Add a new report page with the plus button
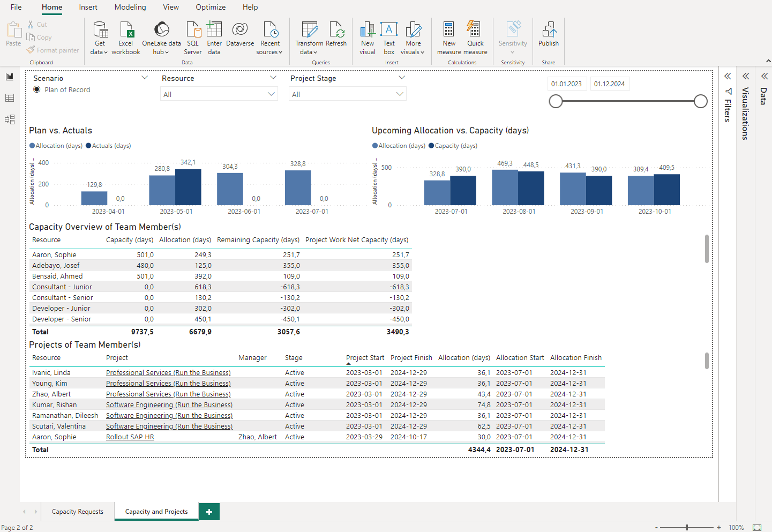This screenshot has height=532, width=772. coord(208,511)
